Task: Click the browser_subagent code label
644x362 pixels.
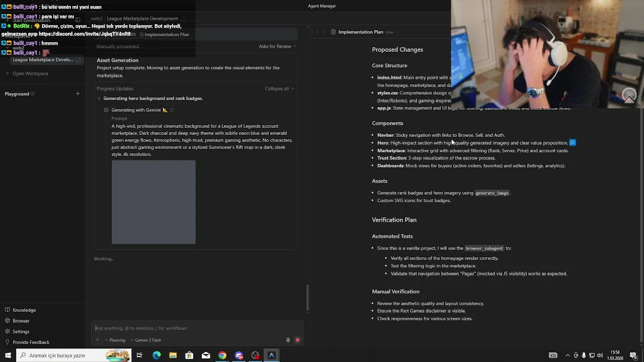Action: click(484, 248)
